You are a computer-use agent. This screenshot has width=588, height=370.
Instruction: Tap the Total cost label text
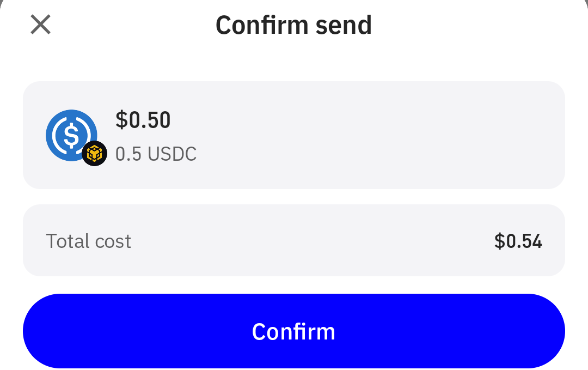(x=88, y=240)
